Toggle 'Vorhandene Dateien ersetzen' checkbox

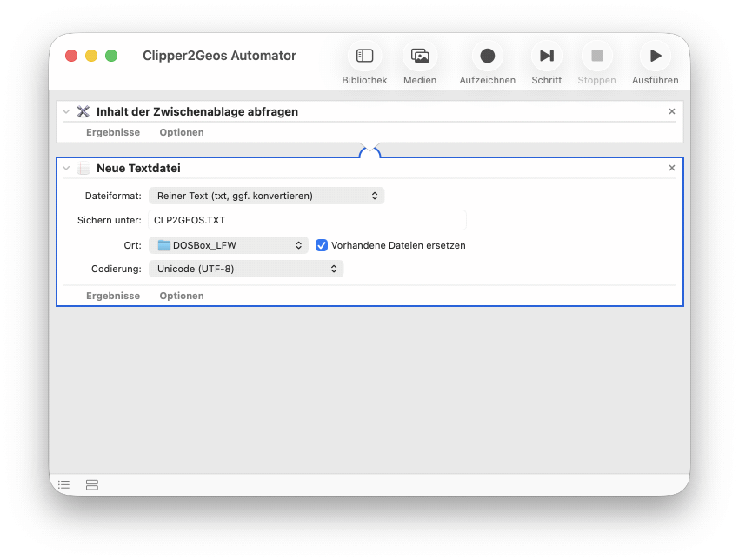tap(322, 245)
